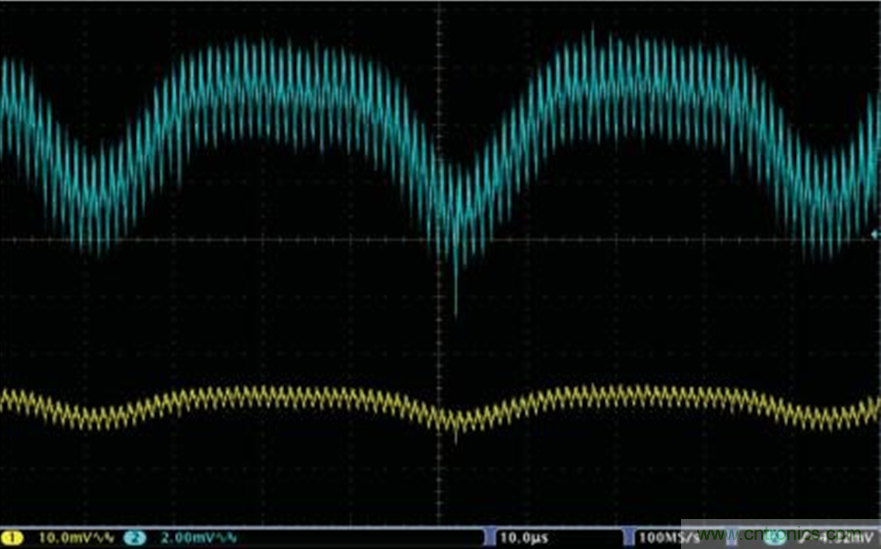Click the cyan channel 2 badge
Screen dimensions: 881x549
[133, 538]
